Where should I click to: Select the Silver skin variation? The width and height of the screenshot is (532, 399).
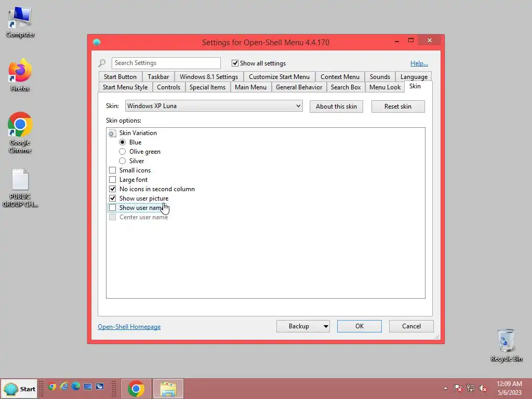point(123,161)
